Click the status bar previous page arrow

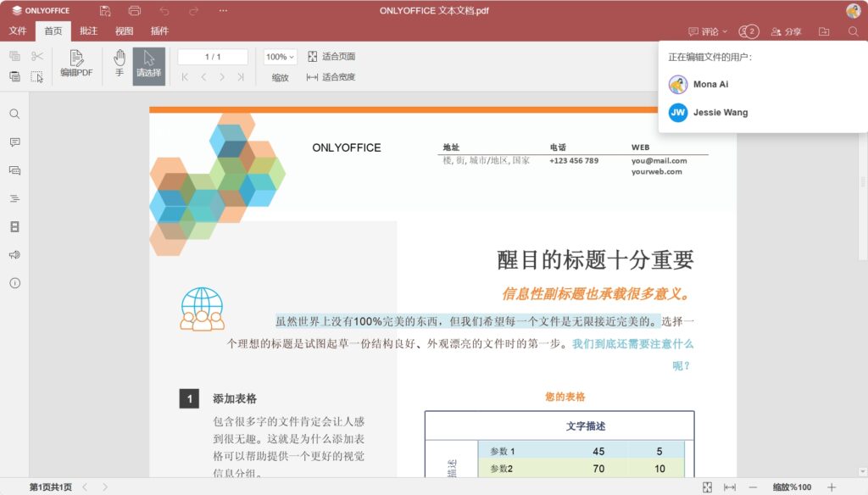(x=85, y=487)
